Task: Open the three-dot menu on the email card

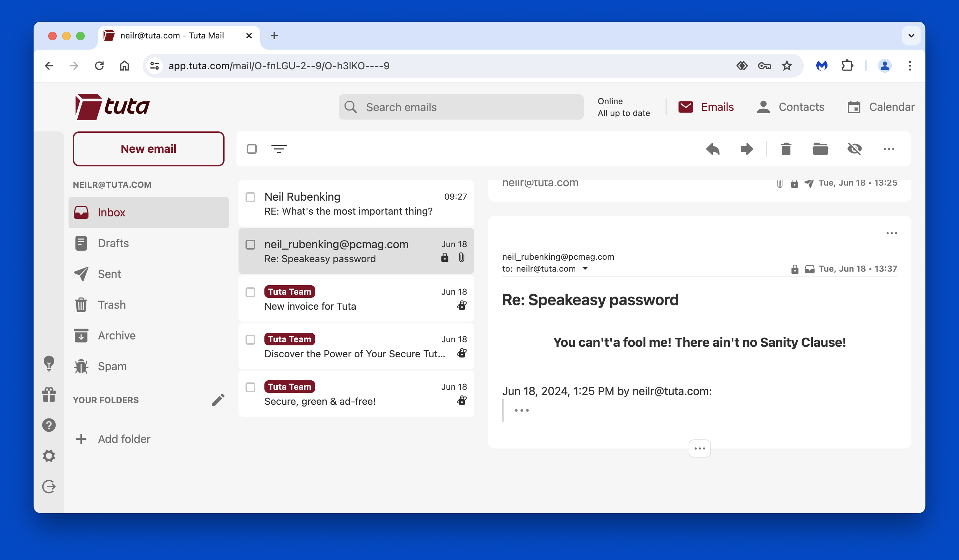Action: tap(891, 233)
